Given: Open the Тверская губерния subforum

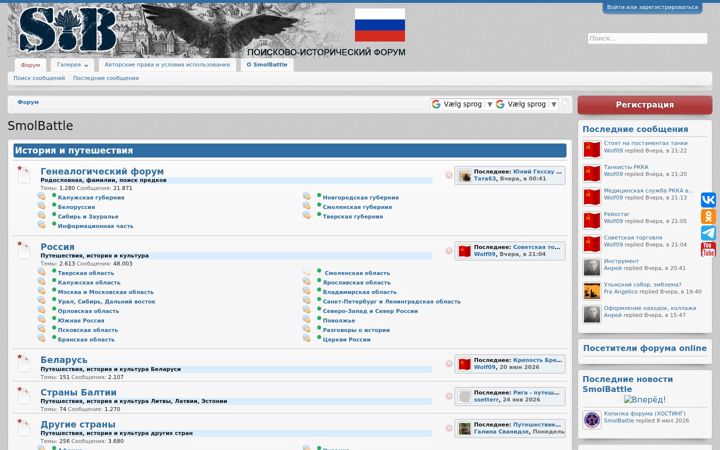Looking at the screenshot, I should (x=353, y=217).
